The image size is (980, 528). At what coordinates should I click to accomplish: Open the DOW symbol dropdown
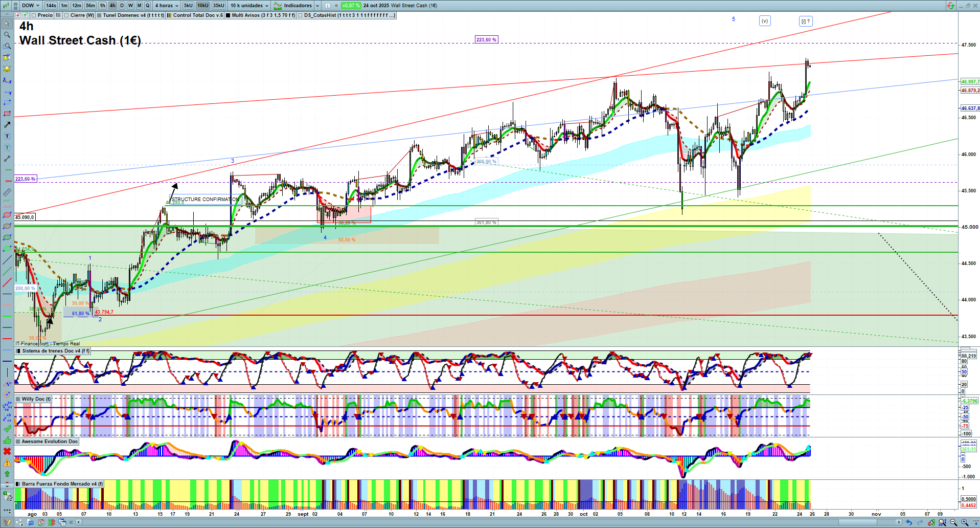point(30,6)
